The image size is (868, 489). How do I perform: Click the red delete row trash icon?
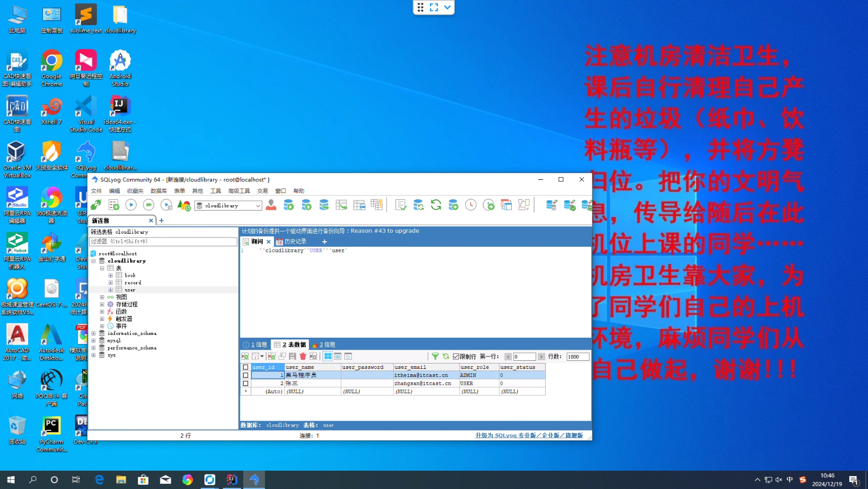(303, 357)
